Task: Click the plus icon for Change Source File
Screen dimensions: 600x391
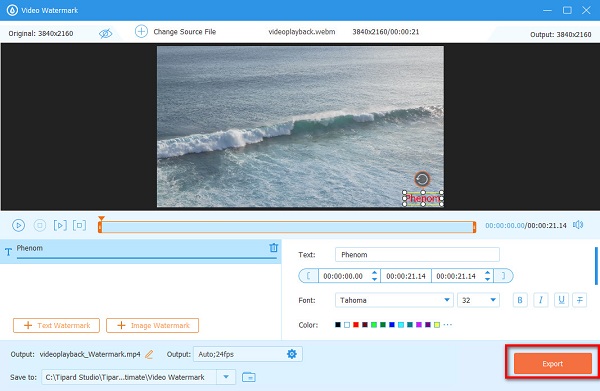Action: point(141,31)
